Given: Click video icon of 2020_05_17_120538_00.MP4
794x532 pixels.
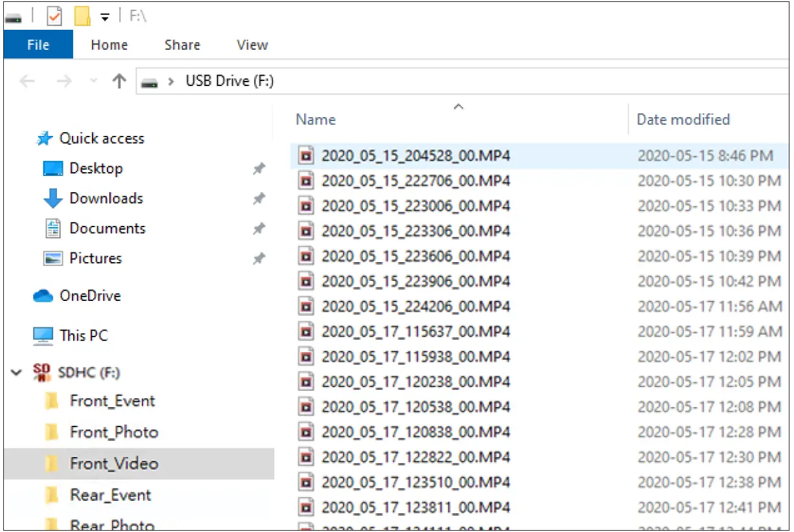Looking at the screenshot, I should click(307, 407).
